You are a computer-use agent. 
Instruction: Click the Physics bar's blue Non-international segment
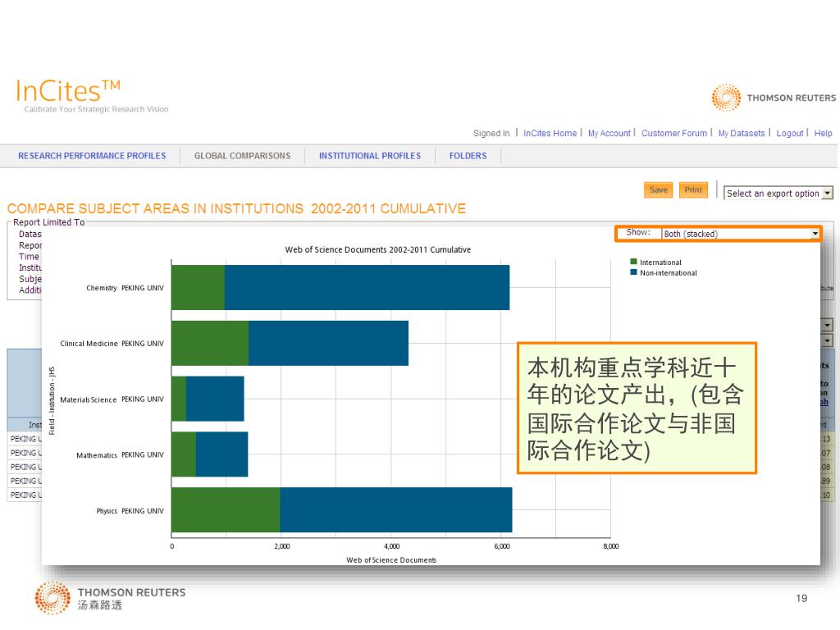396,510
